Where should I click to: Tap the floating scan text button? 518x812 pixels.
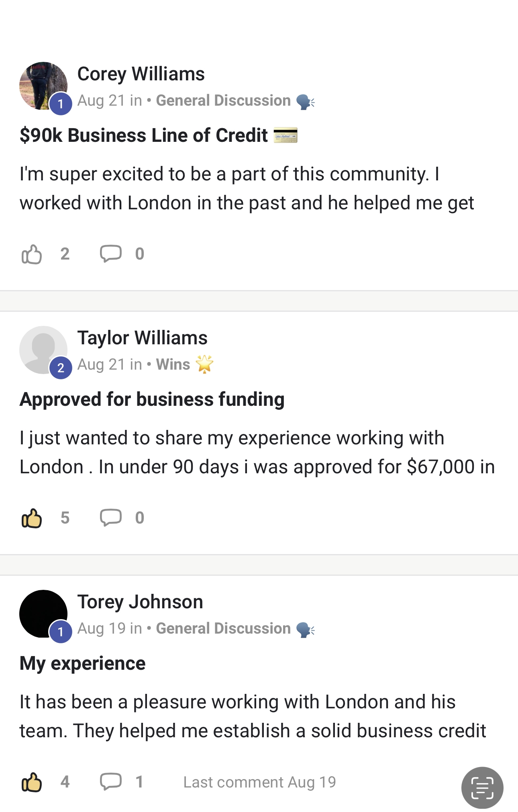point(482,787)
